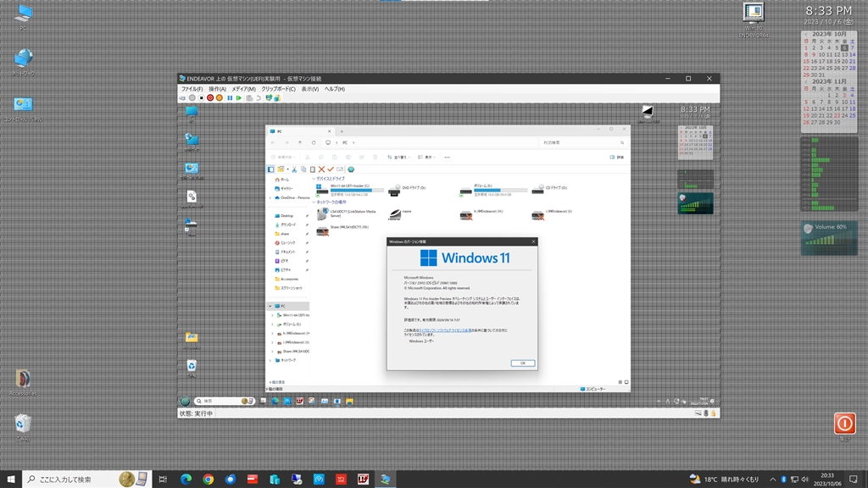Viewport: 868px width, 488px height.
Task: Click the scissors cut icon in second Explorer toolbar
Action: point(294,169)
